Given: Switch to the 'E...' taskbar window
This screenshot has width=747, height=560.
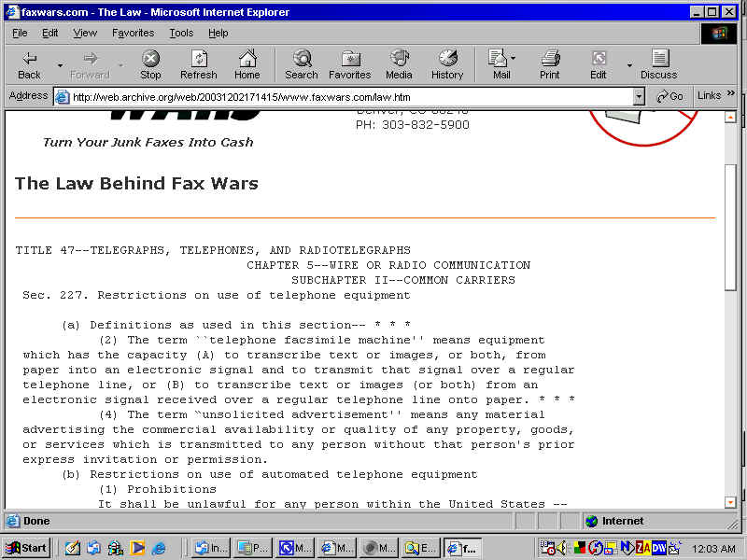Looking at the screenshot, I should (x=421, y=548).
